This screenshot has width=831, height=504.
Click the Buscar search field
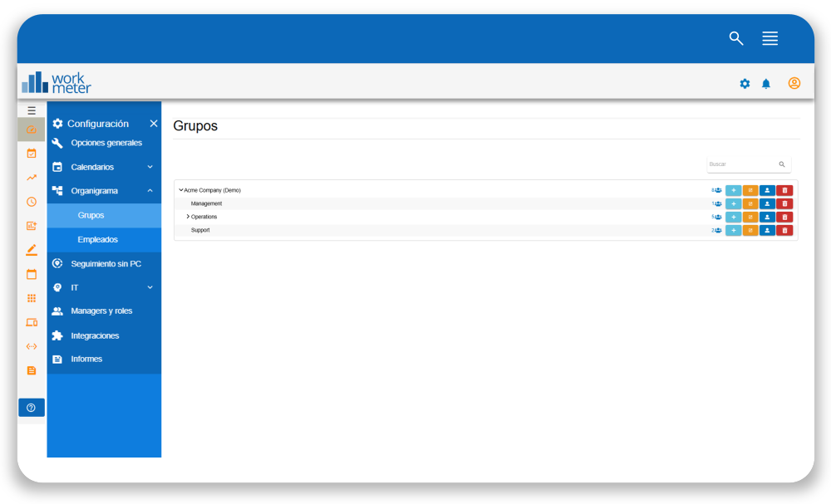(741, 164)
